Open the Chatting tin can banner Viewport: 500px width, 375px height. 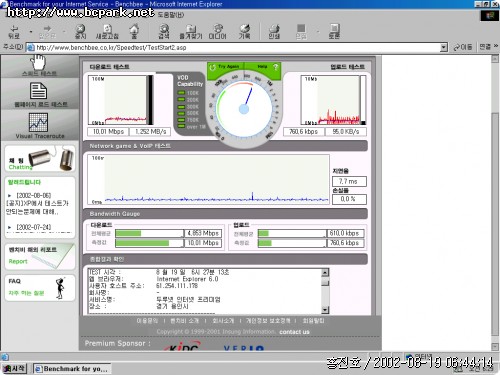(x=40, y=159)
